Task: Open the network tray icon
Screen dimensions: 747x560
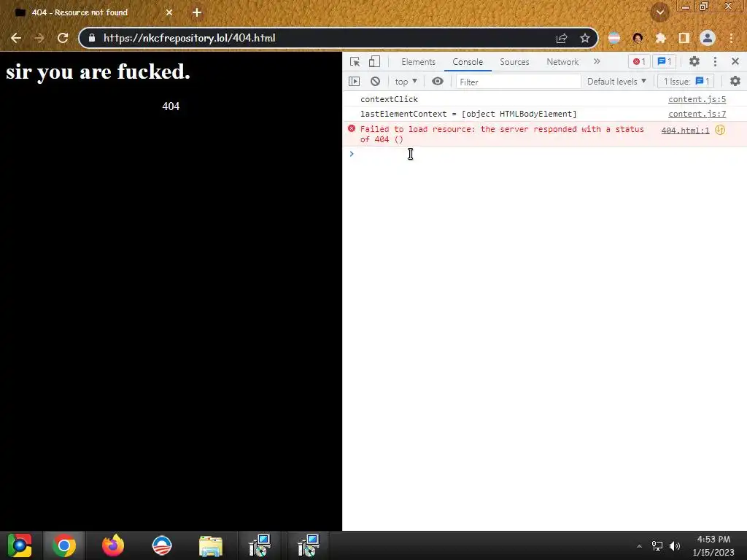Action: point(657,546)
